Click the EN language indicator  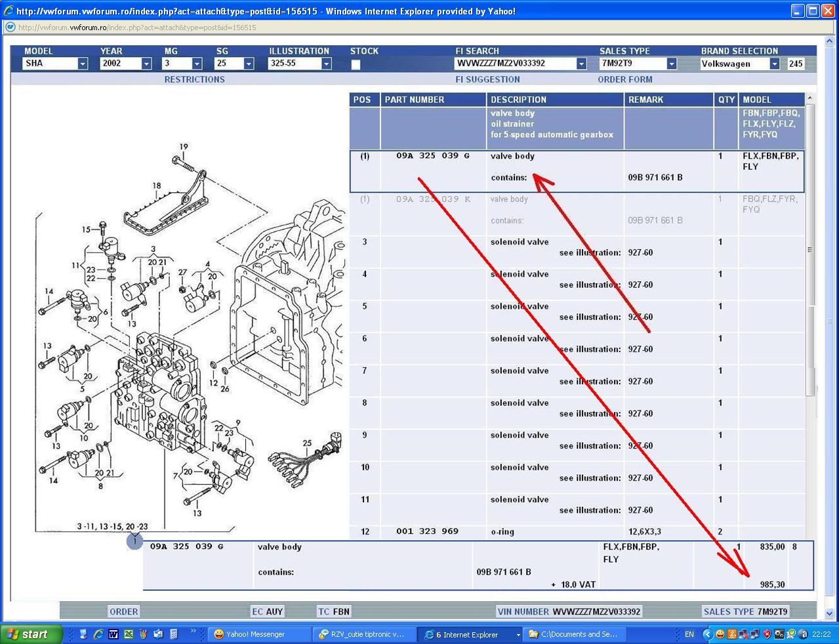689,634
